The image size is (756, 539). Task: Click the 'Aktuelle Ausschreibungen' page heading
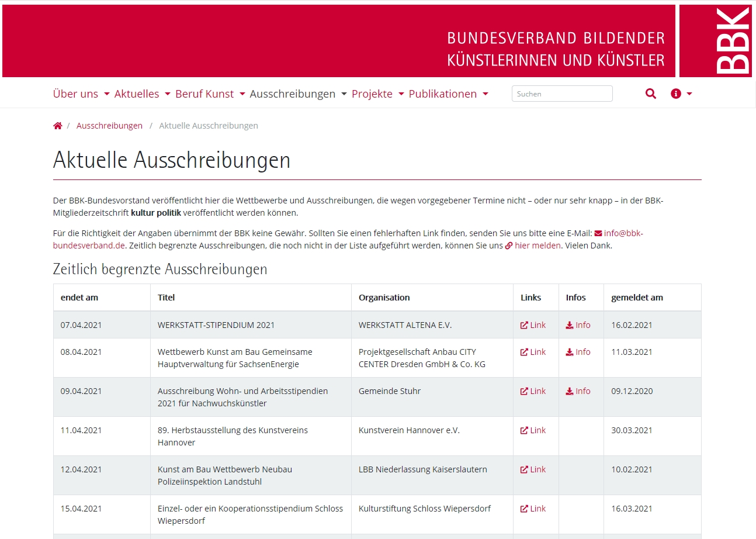coord(172,160)
